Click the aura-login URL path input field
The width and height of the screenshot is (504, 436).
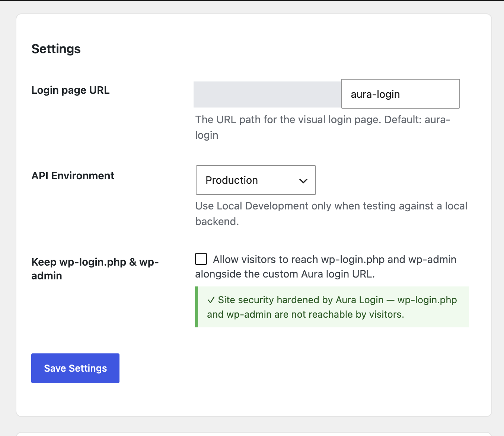click(x=401, y=94)
